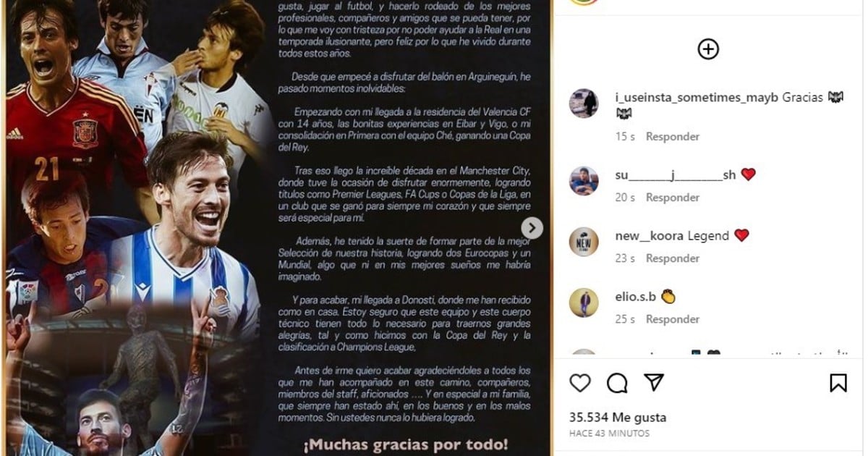Open the elio.s.b profile avatar
The image size is (868, 456).
coord(584,303)
